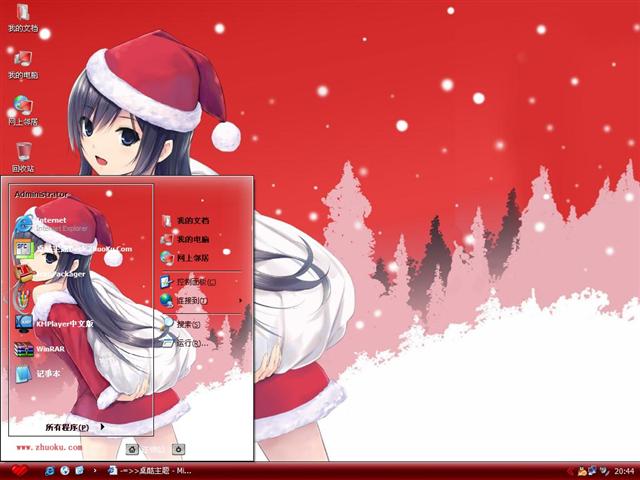This screenshot has height=480, width=640.
Task: Click the Administrator user name
Action: [41, 194]
